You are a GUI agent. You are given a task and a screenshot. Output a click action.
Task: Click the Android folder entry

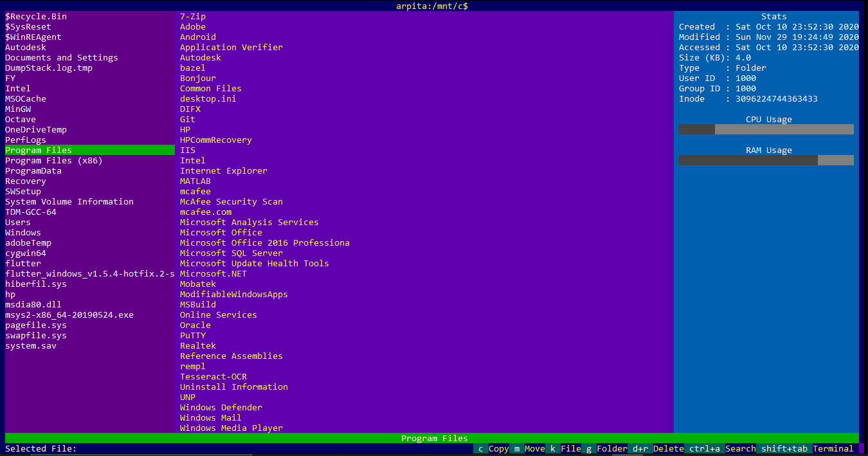[x=198, y=37]
